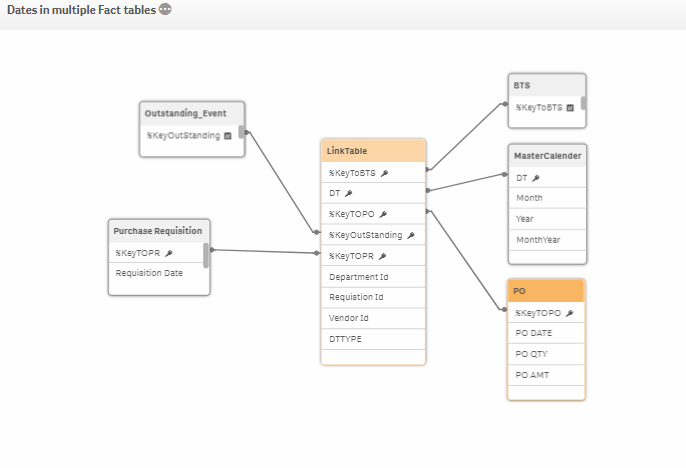Click the Requisition Date field
Image resolution: width=686 pixels, height=468 pixels.
149,273
